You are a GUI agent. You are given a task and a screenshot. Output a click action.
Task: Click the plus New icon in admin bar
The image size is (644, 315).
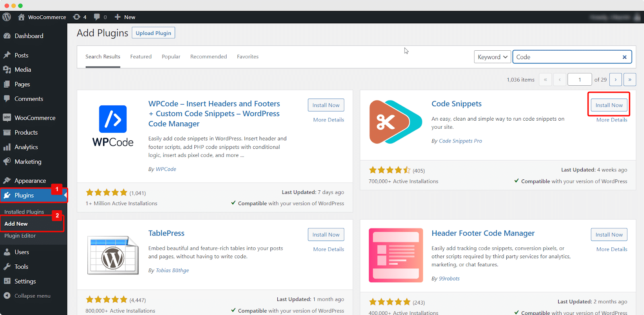point(118,17)
